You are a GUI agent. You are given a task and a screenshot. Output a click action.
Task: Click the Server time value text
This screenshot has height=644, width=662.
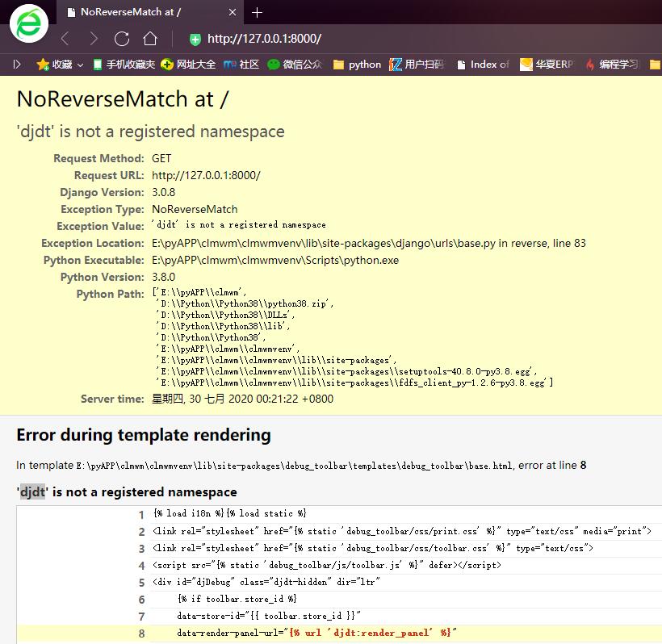coord(243,399)
